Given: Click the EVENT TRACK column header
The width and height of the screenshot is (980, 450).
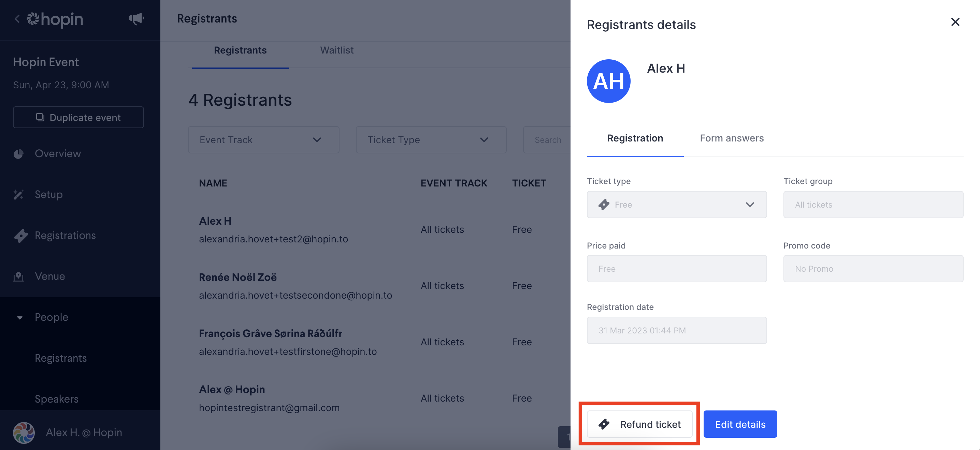Looking at the screenshot, I should tap(453, 183).
